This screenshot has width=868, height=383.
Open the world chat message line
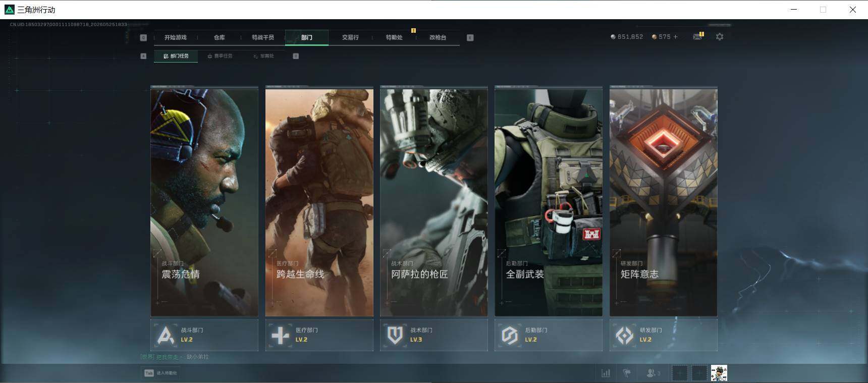tap(175, 357)
